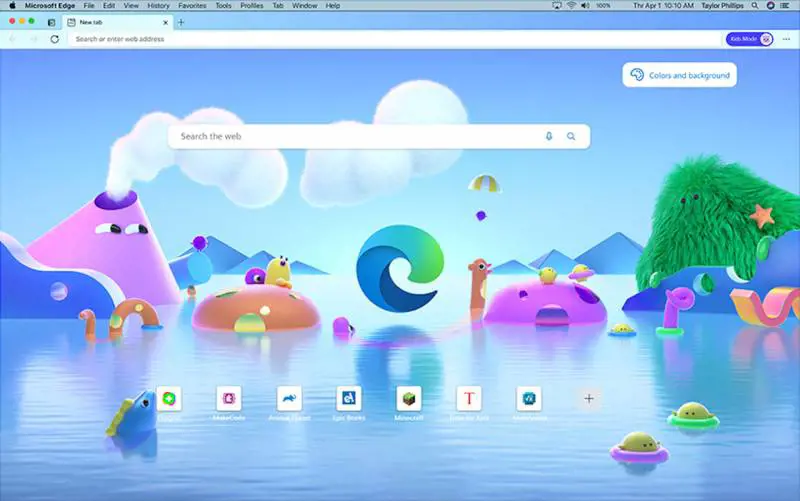
Task: Click the magnifier icon in web search box
Action: 571,136
